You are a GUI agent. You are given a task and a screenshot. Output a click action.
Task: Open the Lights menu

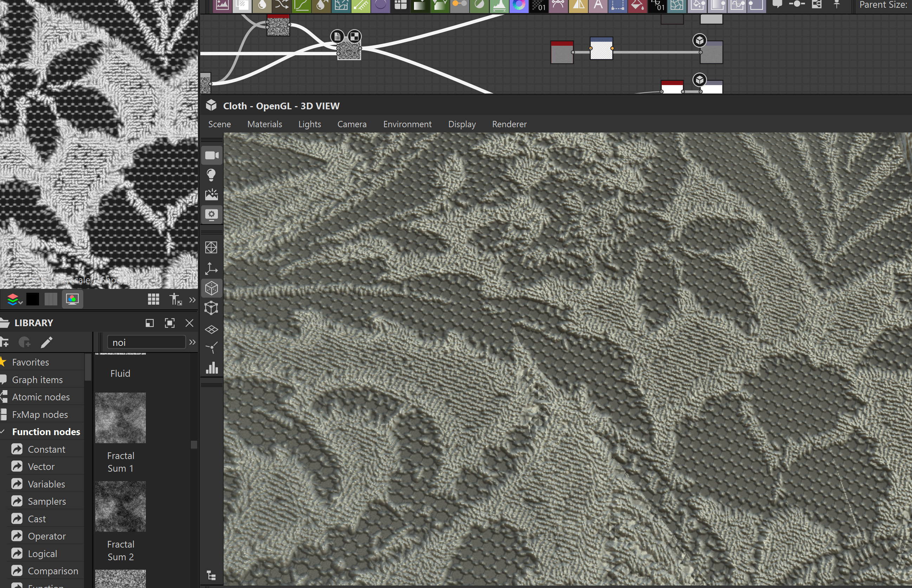310,124
